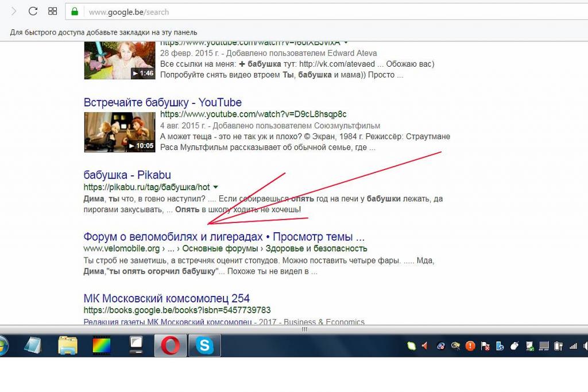Open video thumbnail with 1:46 duration
Viewport: 588px width, 392px height.
(119, 60)
